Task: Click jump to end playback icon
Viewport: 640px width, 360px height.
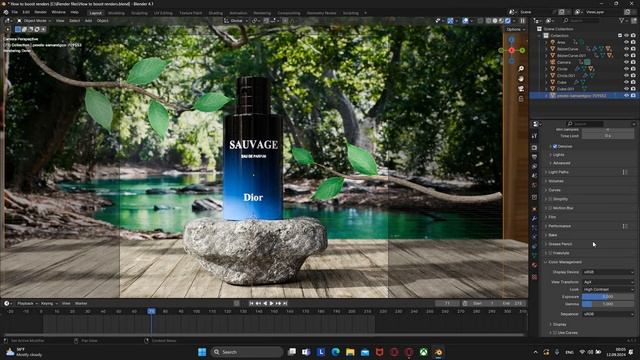Action: click(x=285, y=303)
